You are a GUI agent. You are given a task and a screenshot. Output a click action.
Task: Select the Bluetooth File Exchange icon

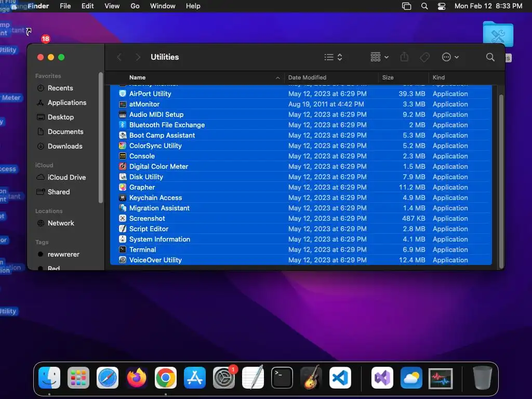[x=123, y=125]
